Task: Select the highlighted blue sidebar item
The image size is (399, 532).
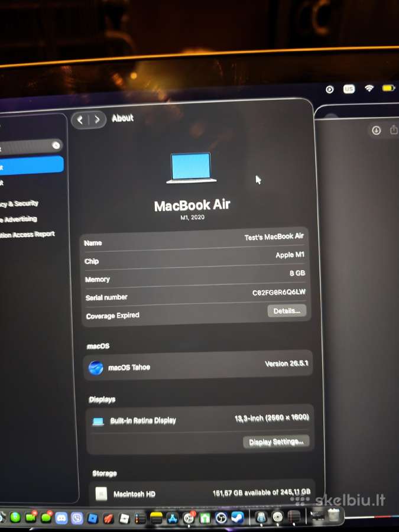Action: coord(31,166)
